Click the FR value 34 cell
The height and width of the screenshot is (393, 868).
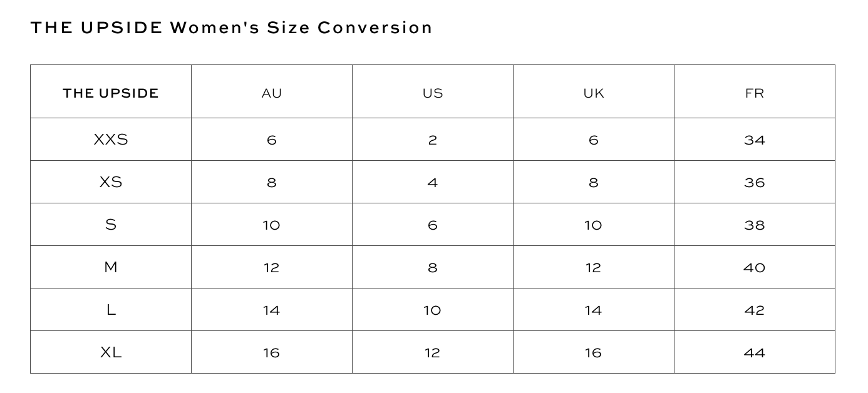point(755,140)
